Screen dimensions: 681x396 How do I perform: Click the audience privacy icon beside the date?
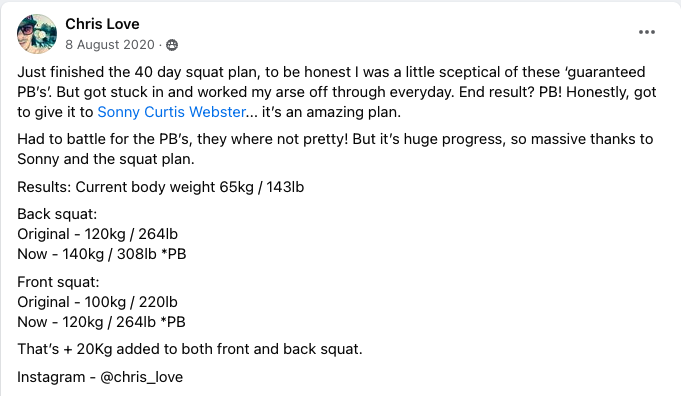coord(172,45)
